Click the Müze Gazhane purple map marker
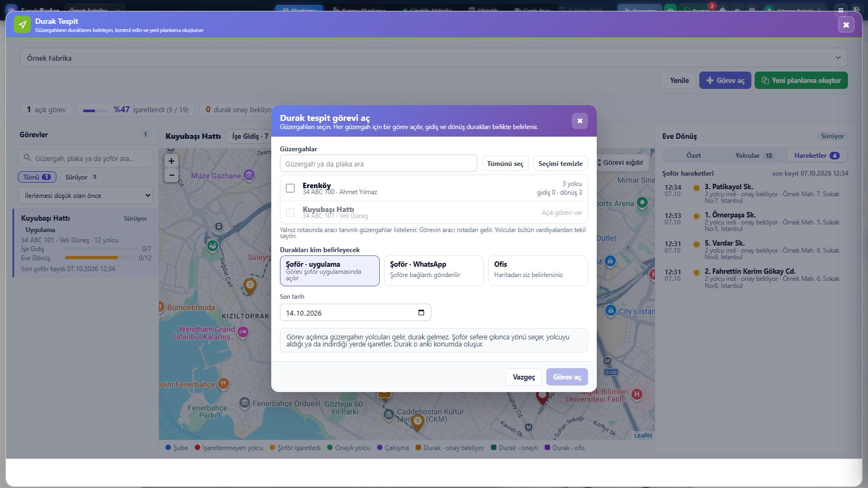Image resolution: width=868 pixels, height=488 pixels. [x=249, y=175]
